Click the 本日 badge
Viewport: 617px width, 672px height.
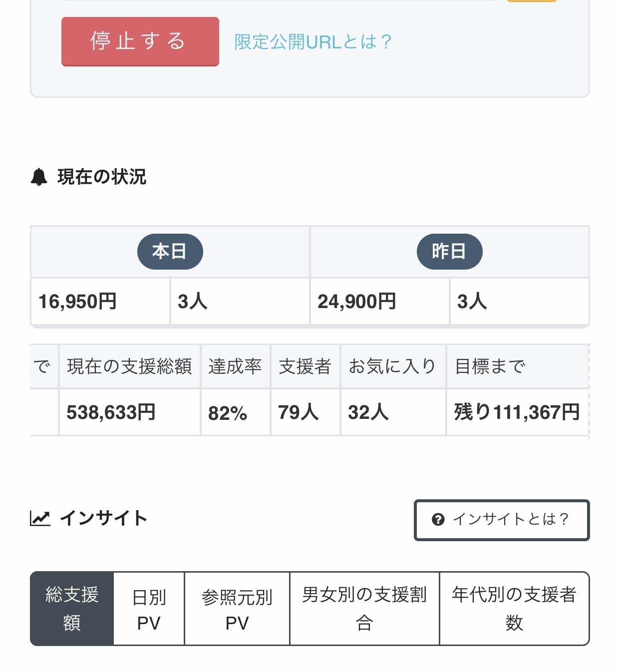point(170,251)
